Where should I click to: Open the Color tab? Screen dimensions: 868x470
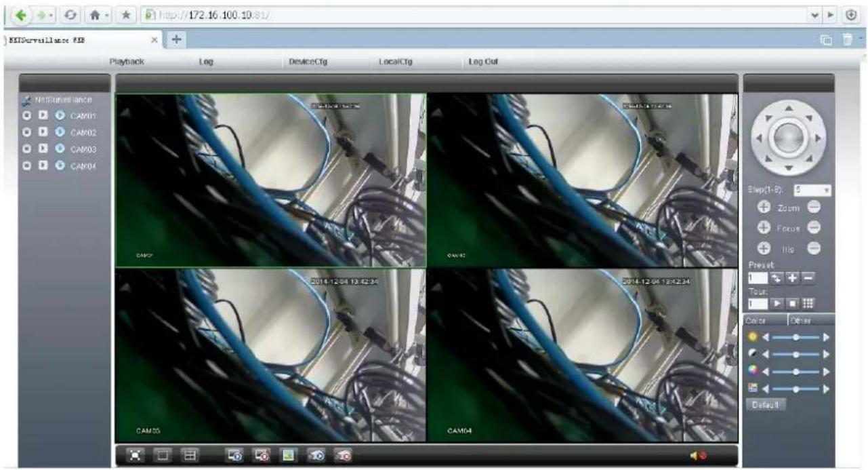click(764, 320)
